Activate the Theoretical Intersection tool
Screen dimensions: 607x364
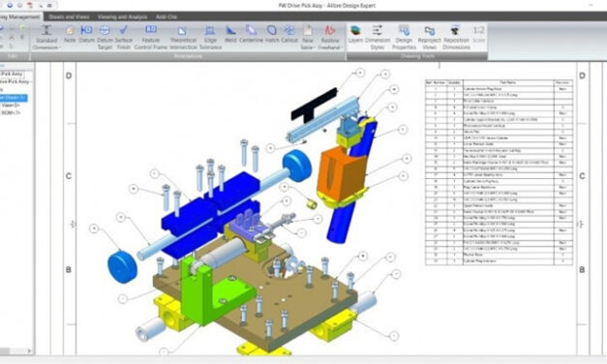point(183,37)
